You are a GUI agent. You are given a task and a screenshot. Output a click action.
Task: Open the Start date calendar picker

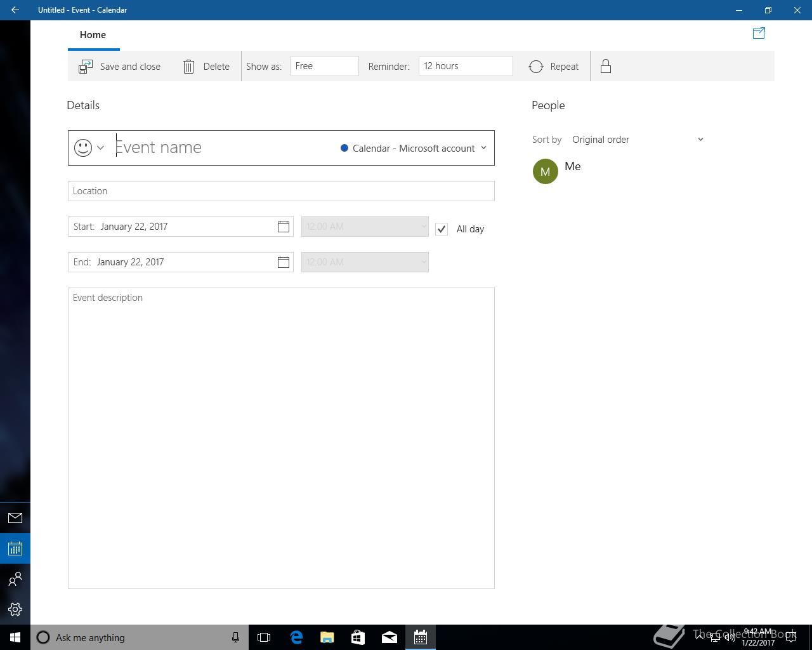284,227
